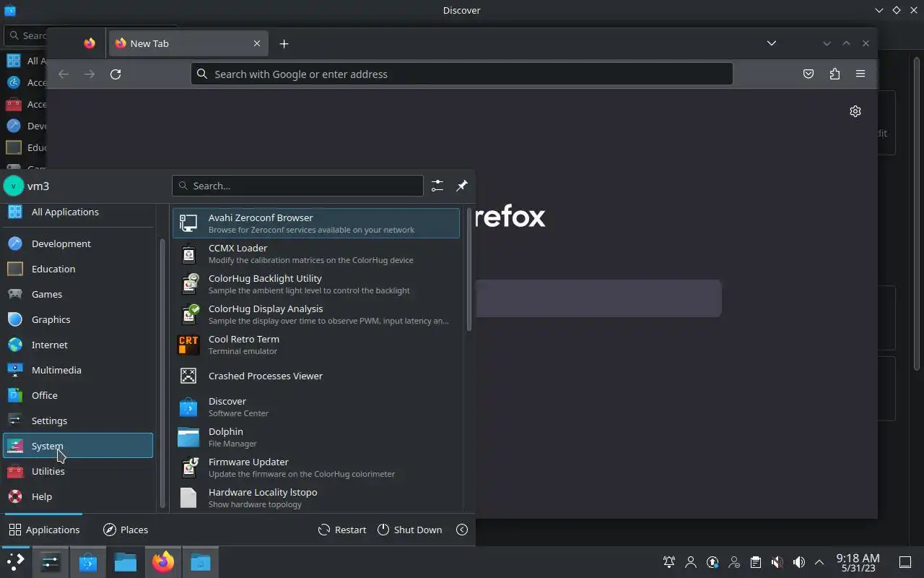The image size is (924, 578).
Task: Open New Tab personalize gear icon
Action: tap(855, 111)
